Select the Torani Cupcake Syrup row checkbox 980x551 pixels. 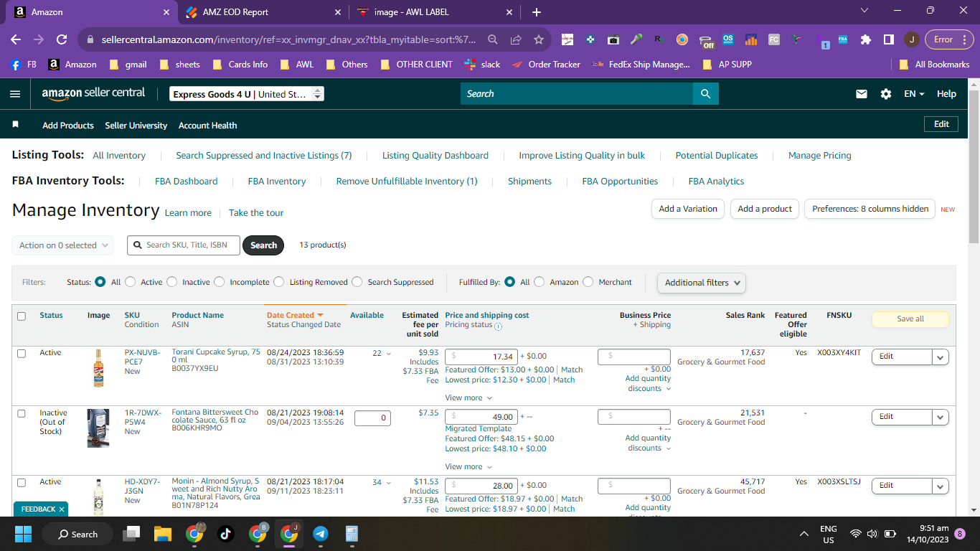click(22, 354)
